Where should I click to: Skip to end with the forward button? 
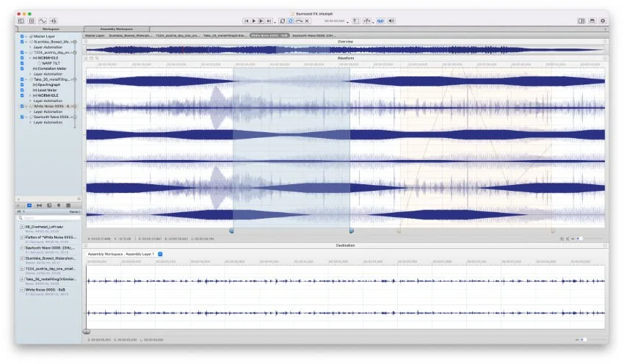[x=269, y=21]
